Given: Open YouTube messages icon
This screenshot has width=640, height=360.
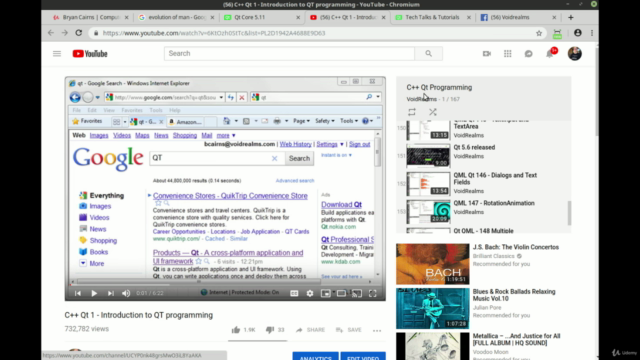Looking at the screenshot, I should 528,53.
